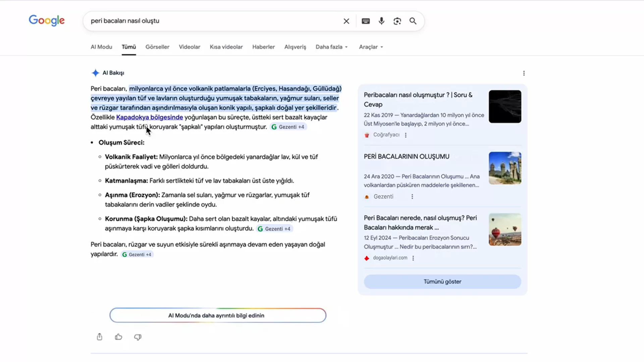This screenshot has width=644, height=362.
Task: Click the share icon below the AI overview
Action: (x=100, y=337)
